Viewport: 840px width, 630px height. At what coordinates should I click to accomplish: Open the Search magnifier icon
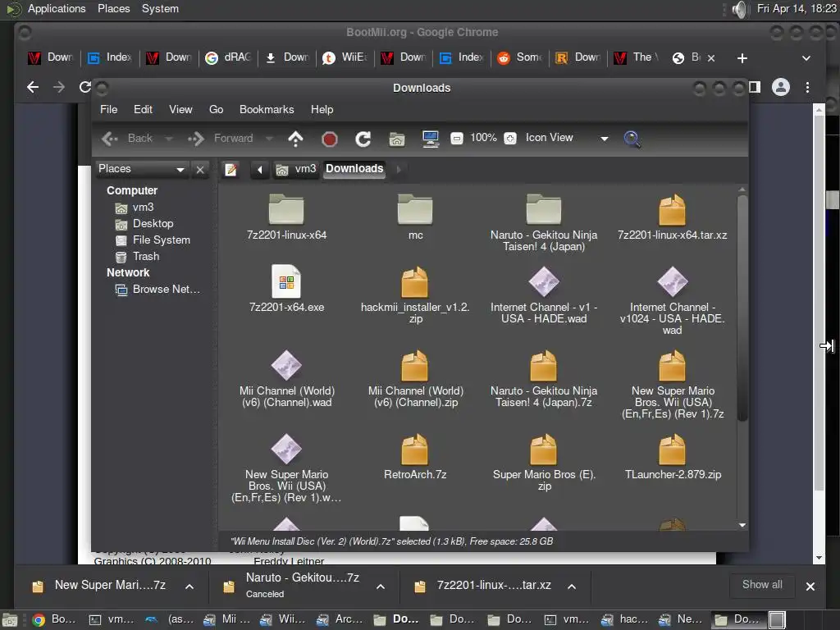pos(632,139)
